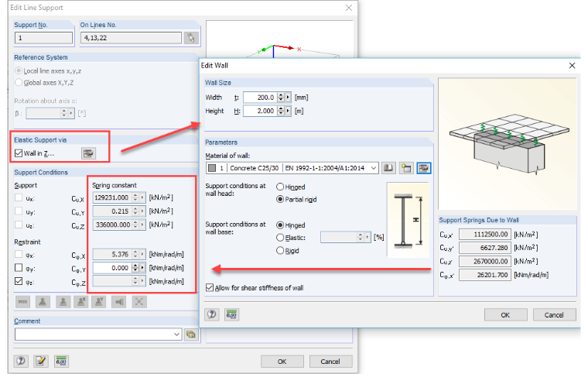The width and height of the screenshot is (588, 374).
Task: Click the Cu,z' 2670000.00 result field
Action: (484, 262)
